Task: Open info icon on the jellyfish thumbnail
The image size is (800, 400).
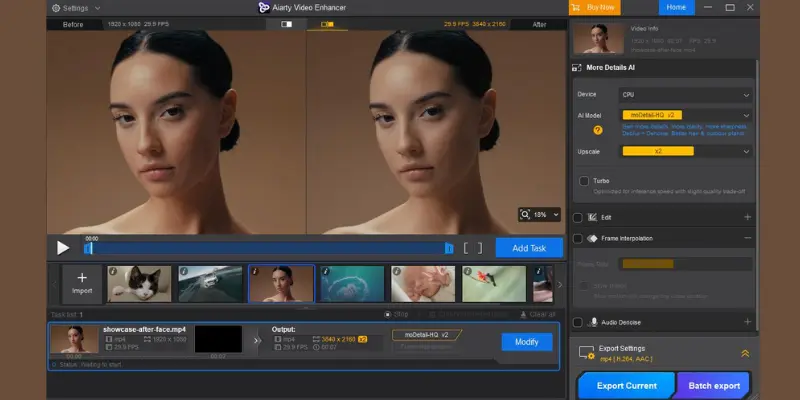Action: tap(326, 271)
